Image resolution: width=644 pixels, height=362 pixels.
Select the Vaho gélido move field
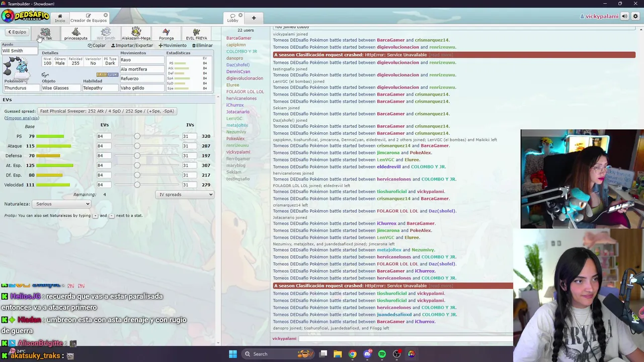coord(142,88)
